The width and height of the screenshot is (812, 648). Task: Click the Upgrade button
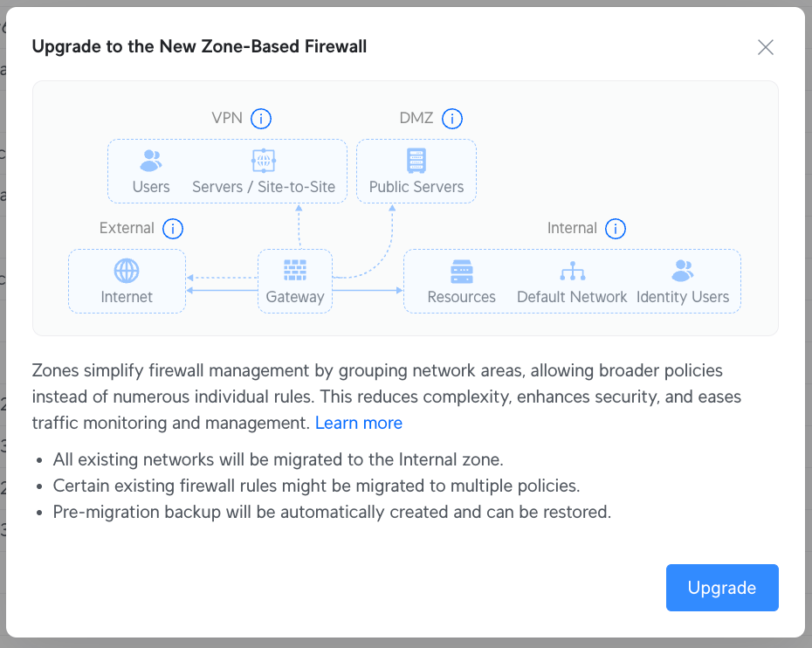721,587
